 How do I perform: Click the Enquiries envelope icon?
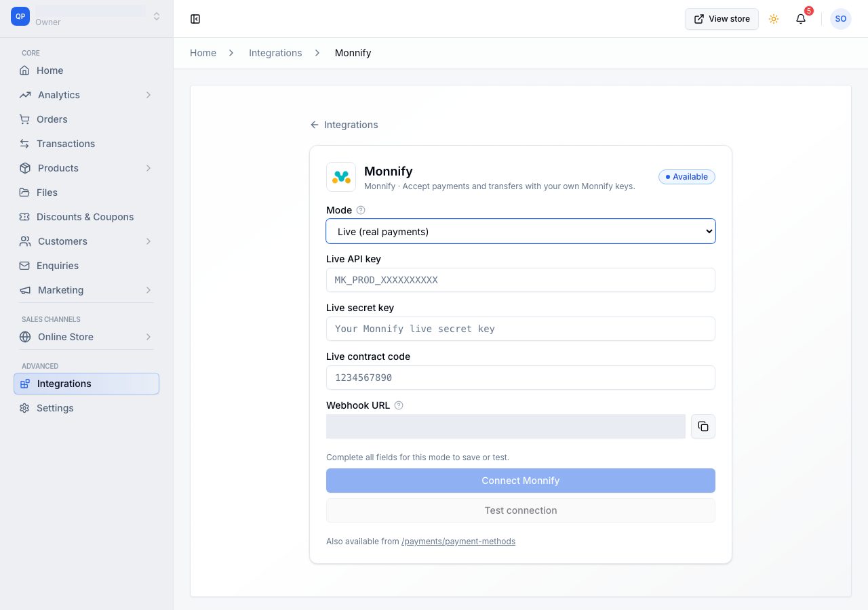pos(24,266)
